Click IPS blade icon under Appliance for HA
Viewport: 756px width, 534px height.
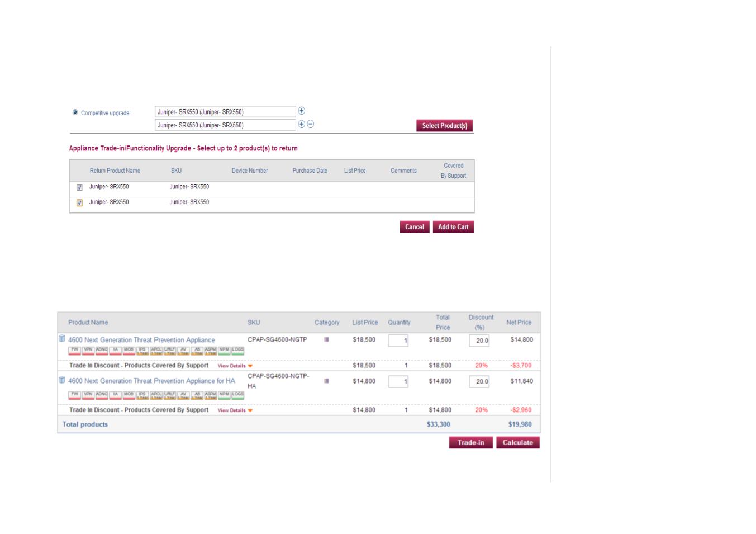pyautogui.click(x=142, y=395)
